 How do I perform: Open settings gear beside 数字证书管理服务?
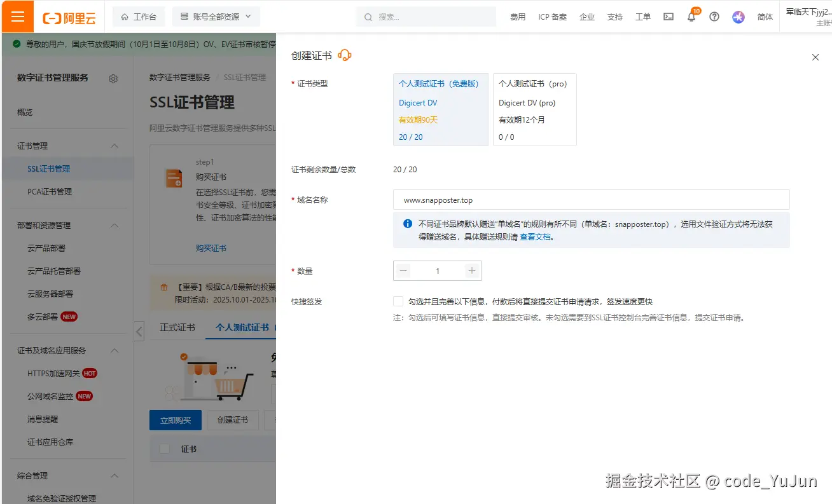tap(113, 79)
